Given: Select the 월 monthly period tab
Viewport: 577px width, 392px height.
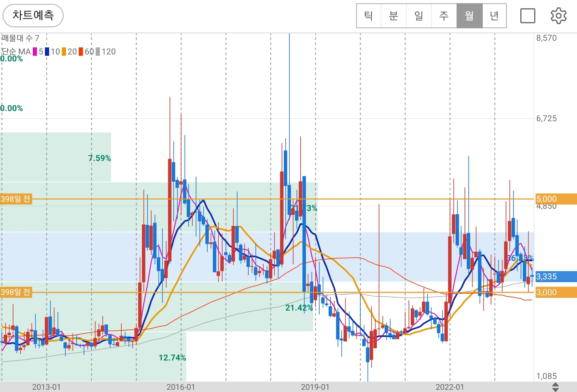Looking at the screenshot, I should click(469, 16).
